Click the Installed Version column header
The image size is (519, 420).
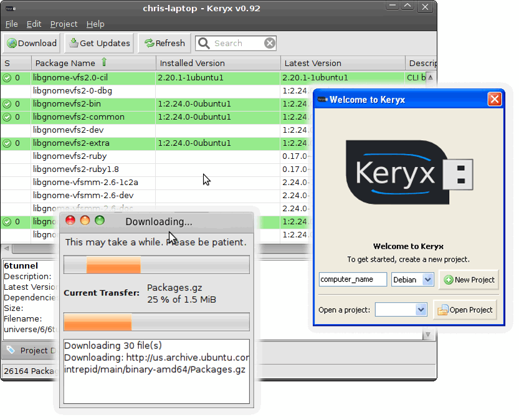218,63
